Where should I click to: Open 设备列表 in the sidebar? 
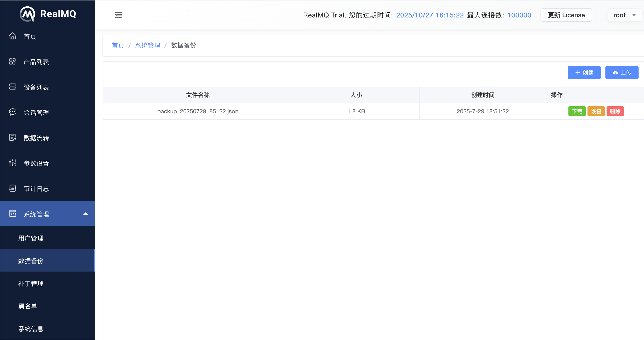(47, 87)
